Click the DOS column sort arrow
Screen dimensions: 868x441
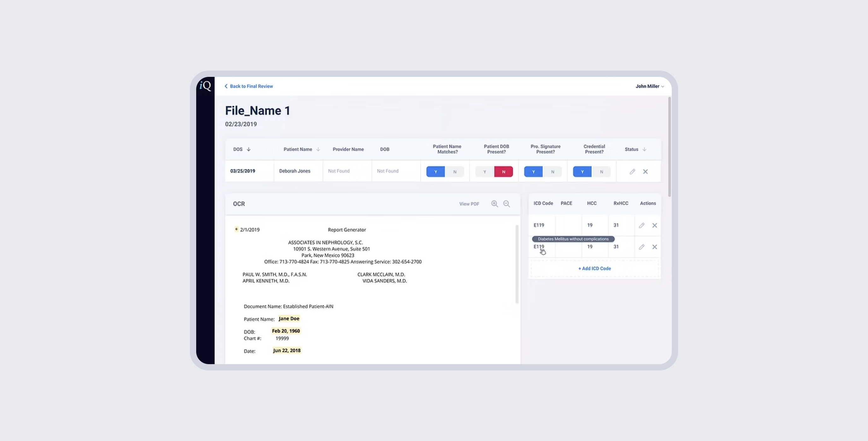(248, 149)
